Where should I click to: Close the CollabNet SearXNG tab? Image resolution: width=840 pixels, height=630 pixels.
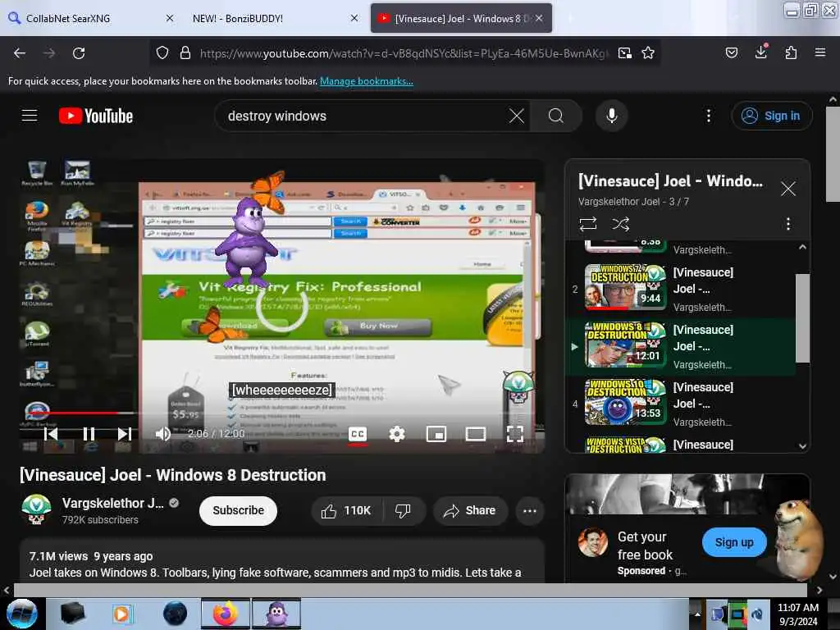pyautogui.click(x=170, y=18)
